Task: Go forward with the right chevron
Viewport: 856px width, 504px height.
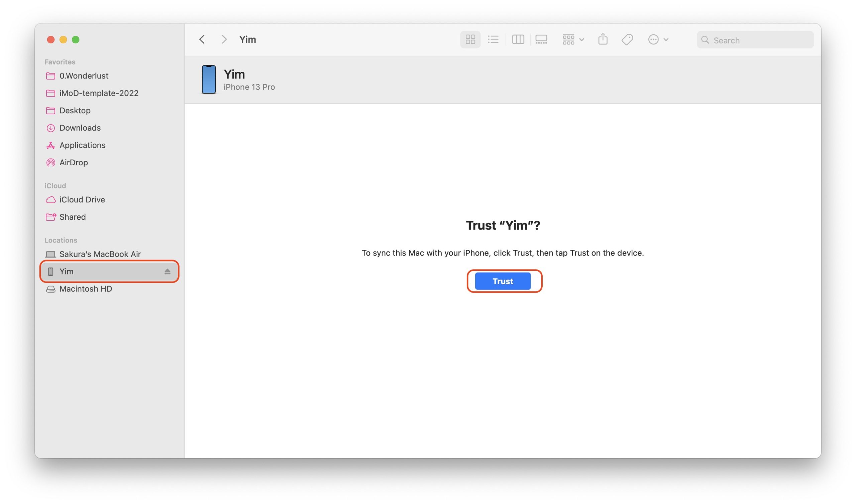Action: (224, 39)
